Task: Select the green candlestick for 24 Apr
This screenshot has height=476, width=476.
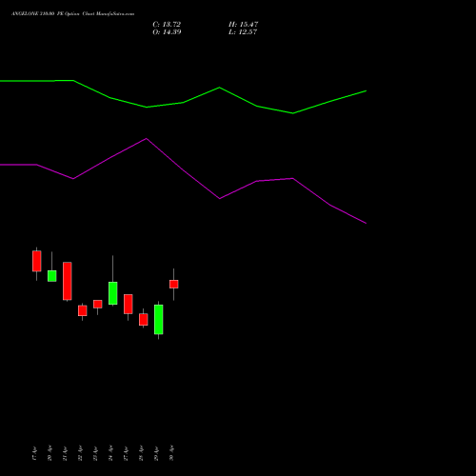Action: pyautogui.click(x=113, y=293)
